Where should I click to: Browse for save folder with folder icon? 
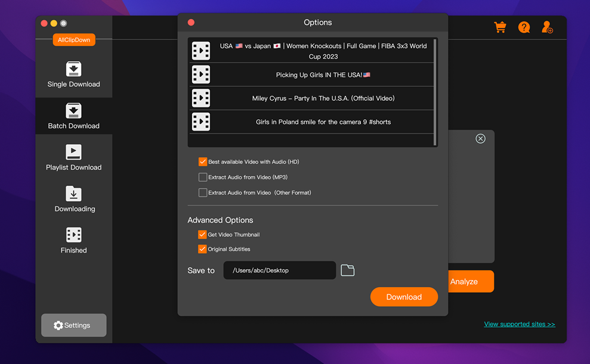(348, 270)
